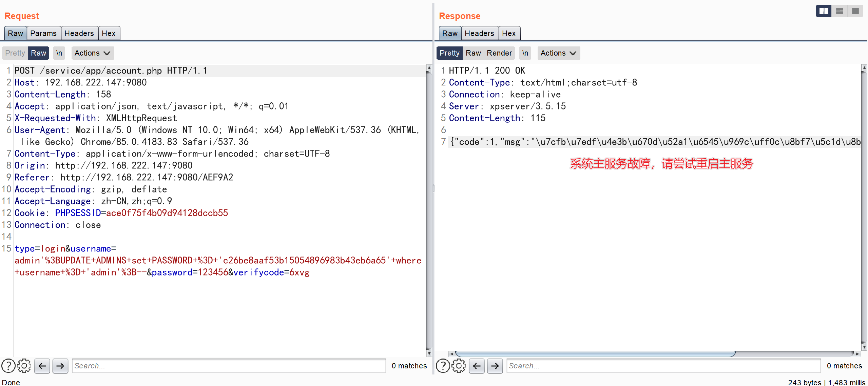This screenshot has width=868, height=386.
Task: Go to next match in Request search
Action: pyautogui.click(x=60, y=366)
